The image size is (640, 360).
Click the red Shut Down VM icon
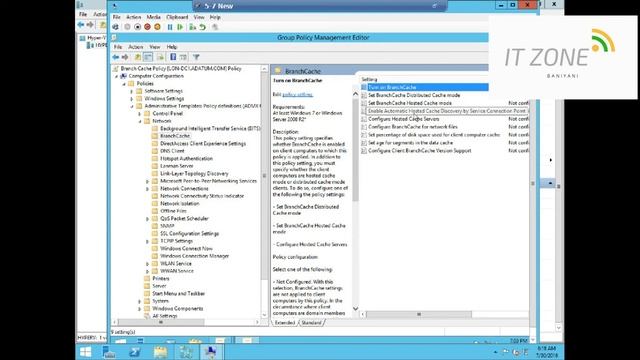147,27
